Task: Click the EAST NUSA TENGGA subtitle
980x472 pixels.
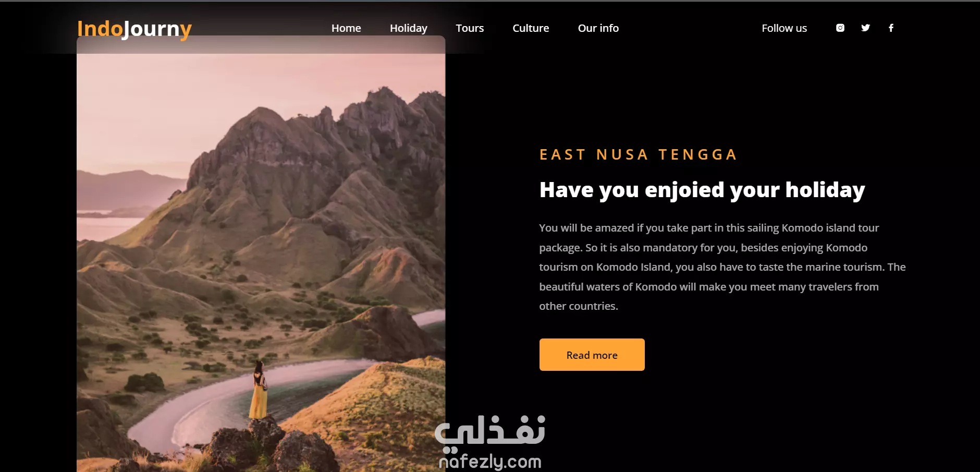Action: (638, 154)
